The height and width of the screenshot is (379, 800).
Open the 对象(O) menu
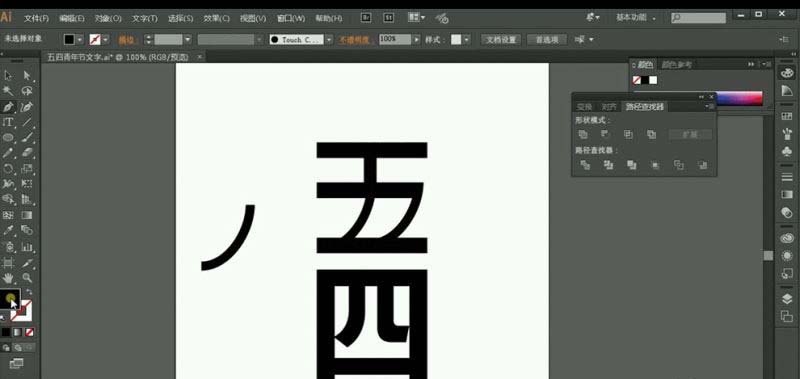[x=108, y=18]
